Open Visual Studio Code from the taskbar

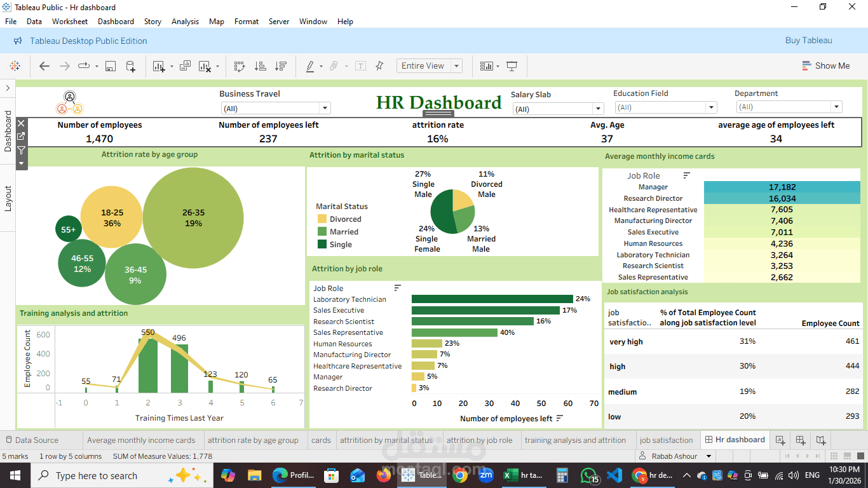point(614,475)
